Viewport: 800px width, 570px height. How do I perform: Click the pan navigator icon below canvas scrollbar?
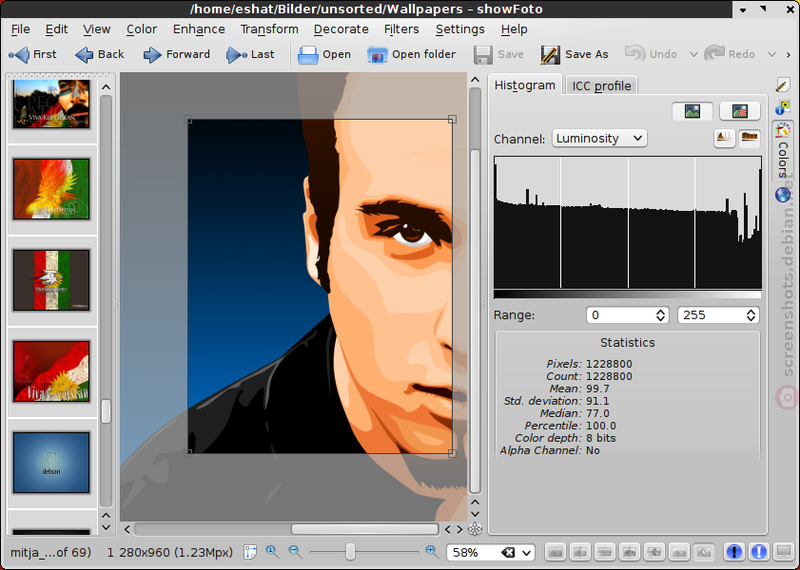(475, 529)
